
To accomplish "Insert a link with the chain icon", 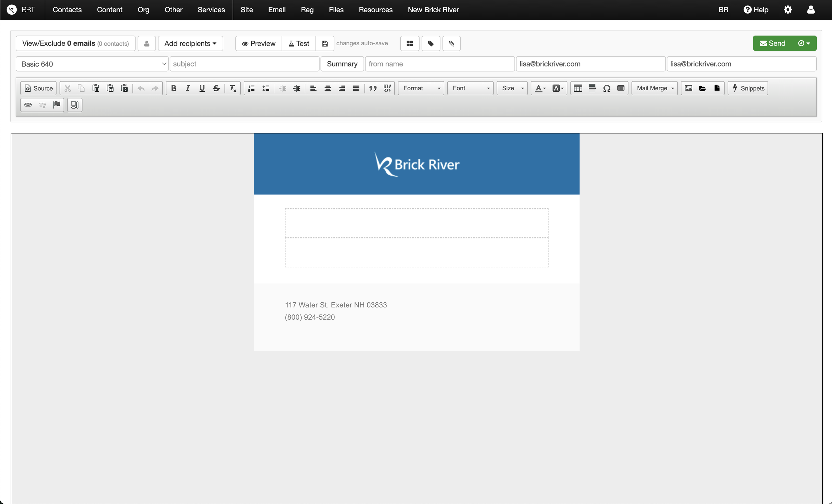I will point(28,105).
